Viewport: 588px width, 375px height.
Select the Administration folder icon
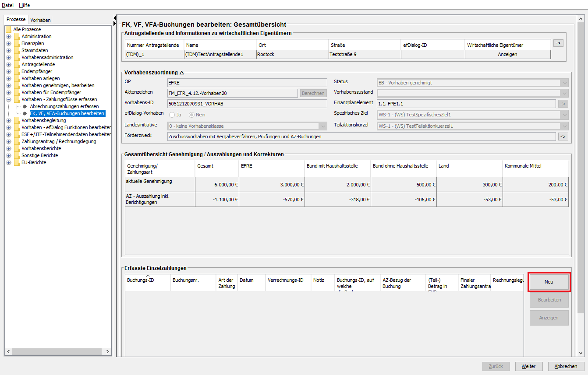(17, 36)
